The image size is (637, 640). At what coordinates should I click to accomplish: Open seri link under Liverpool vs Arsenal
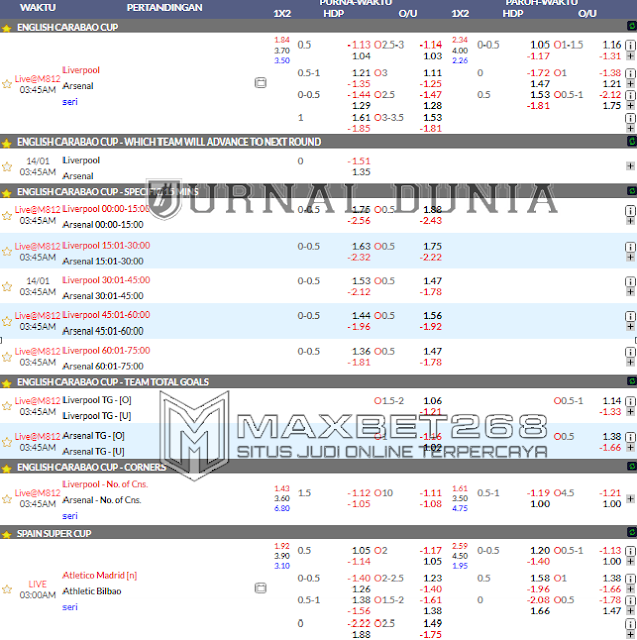tap(70, 102)
